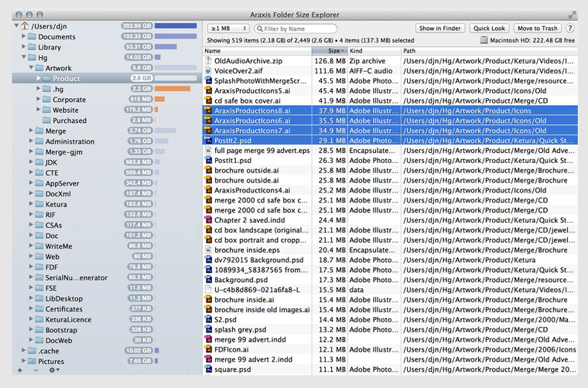The image size is (588, 388).
Task: Click the help question mark button
Action: tap(570, 29)
